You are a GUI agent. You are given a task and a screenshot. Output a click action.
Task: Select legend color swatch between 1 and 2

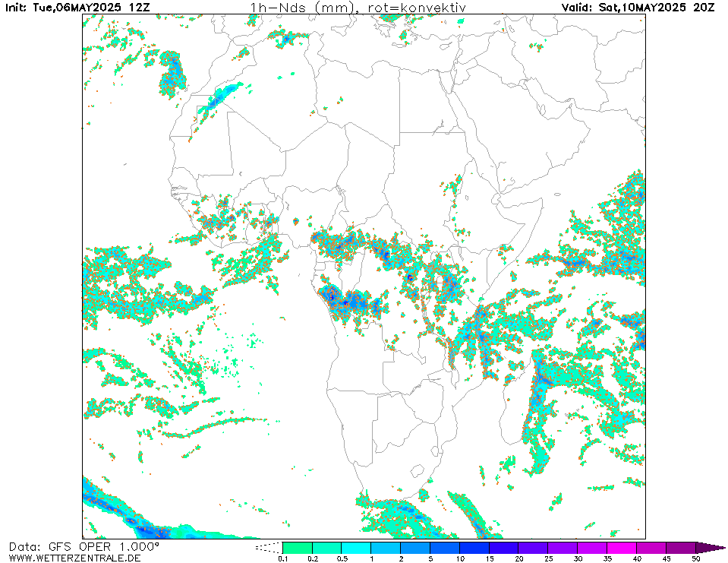(x=386, y=548)
